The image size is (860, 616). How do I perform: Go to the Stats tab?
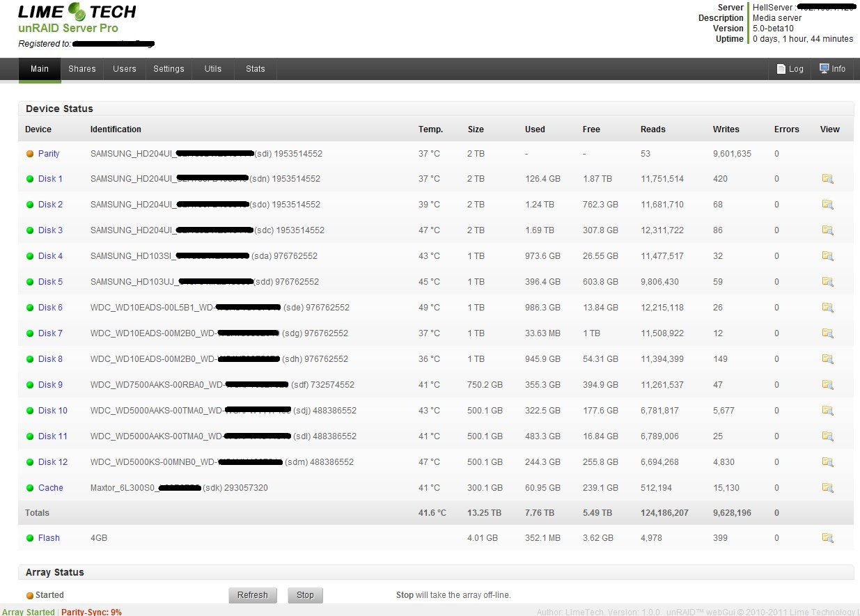tap(256, 69)
